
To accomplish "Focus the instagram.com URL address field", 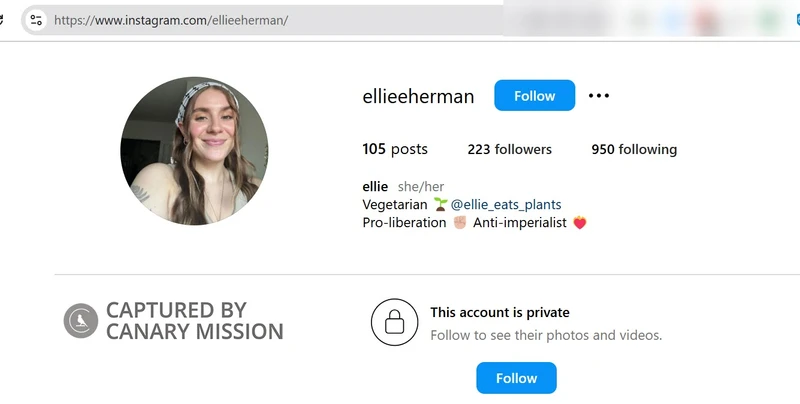I will point(276,20).
